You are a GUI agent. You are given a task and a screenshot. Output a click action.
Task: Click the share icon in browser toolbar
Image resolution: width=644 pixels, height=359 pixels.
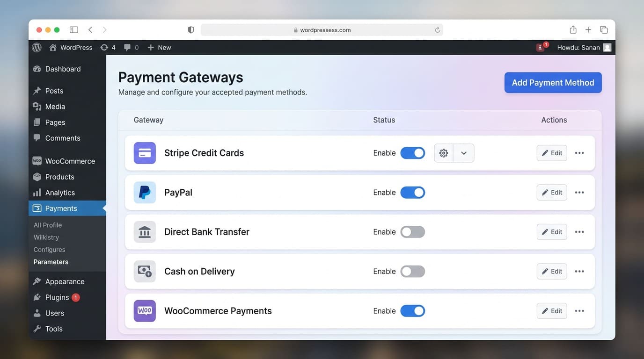pos(573,30)
